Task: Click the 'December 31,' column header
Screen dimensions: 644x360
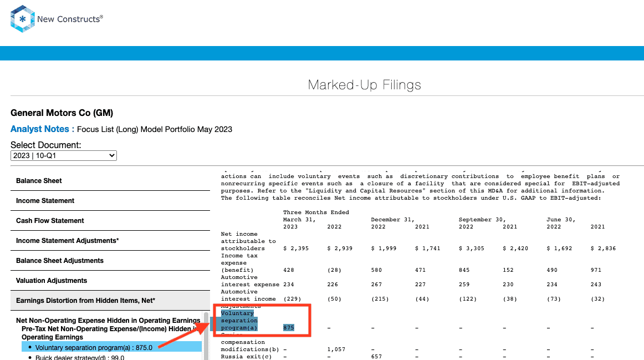Action: coord(392,220)
